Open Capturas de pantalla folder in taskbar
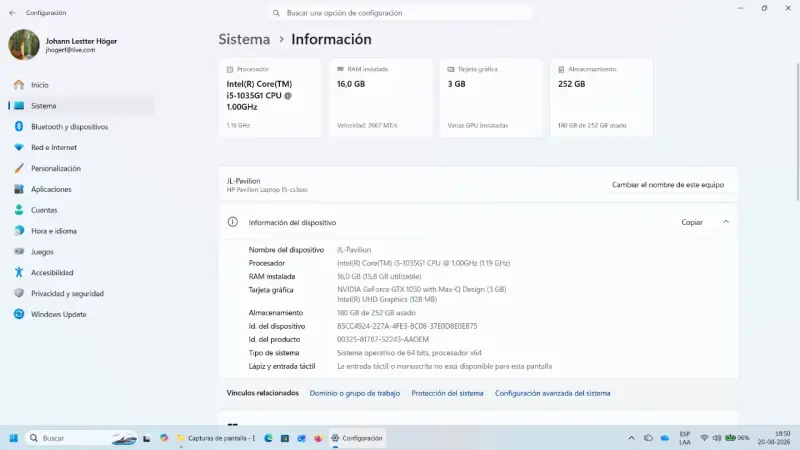The height and width of the screenshot is (450, 800). pyautogui.click(x=215, y=438)
